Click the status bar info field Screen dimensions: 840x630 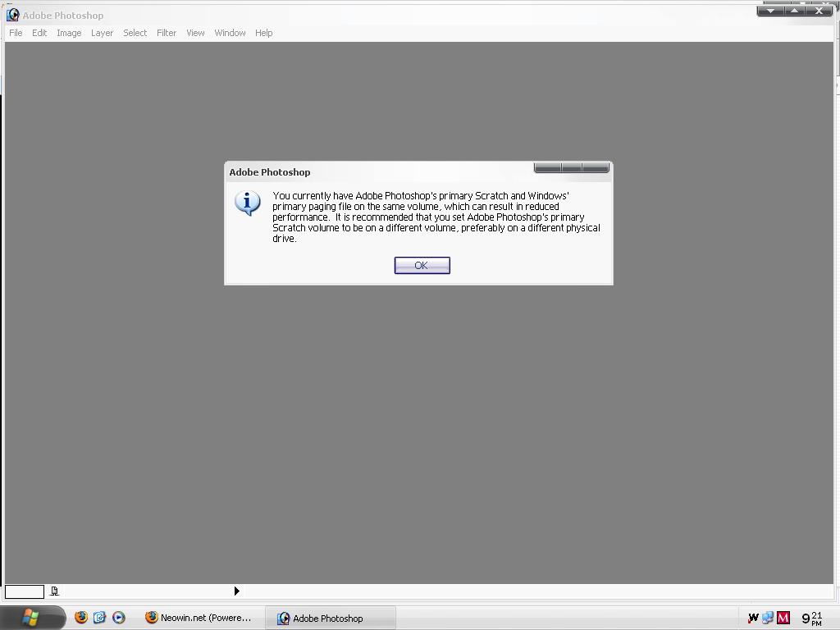(25, 591)
